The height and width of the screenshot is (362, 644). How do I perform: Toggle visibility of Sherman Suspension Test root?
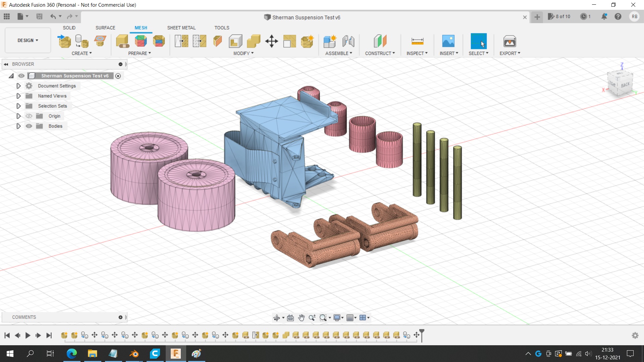pyautogui.click(x=21, y=76)
